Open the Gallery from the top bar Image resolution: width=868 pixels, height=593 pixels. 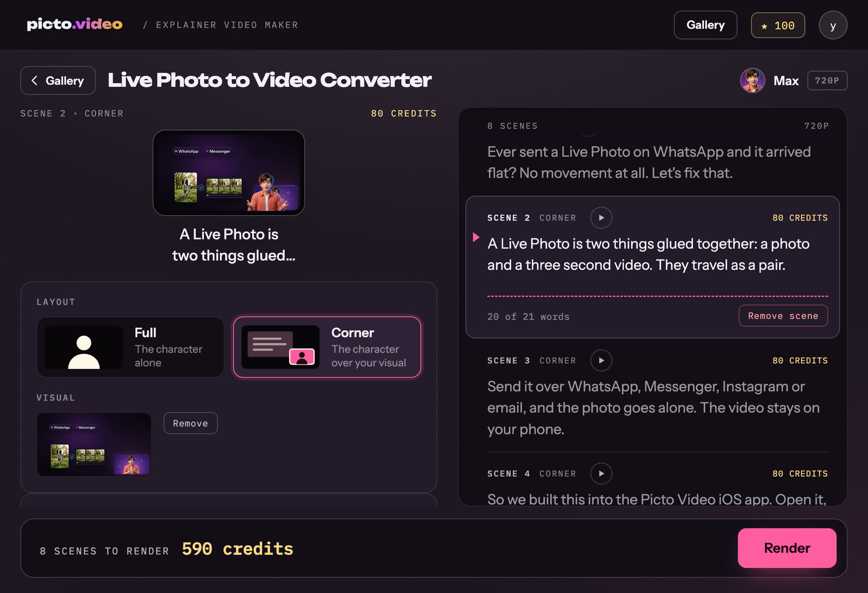click(x=706, y=25)
